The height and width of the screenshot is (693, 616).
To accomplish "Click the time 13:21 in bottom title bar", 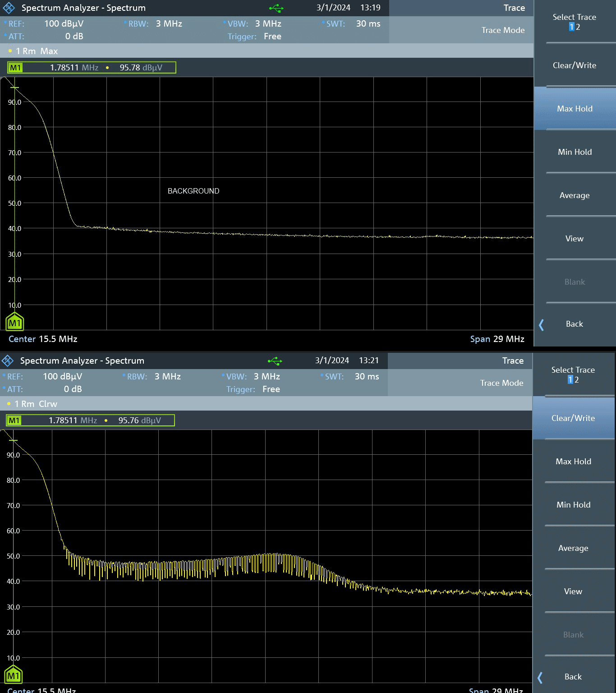I will pyautogui.click(x=369, y=360).
